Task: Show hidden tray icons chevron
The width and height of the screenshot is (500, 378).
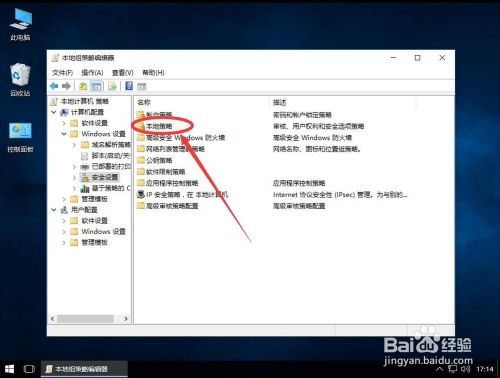Action: 440,369
